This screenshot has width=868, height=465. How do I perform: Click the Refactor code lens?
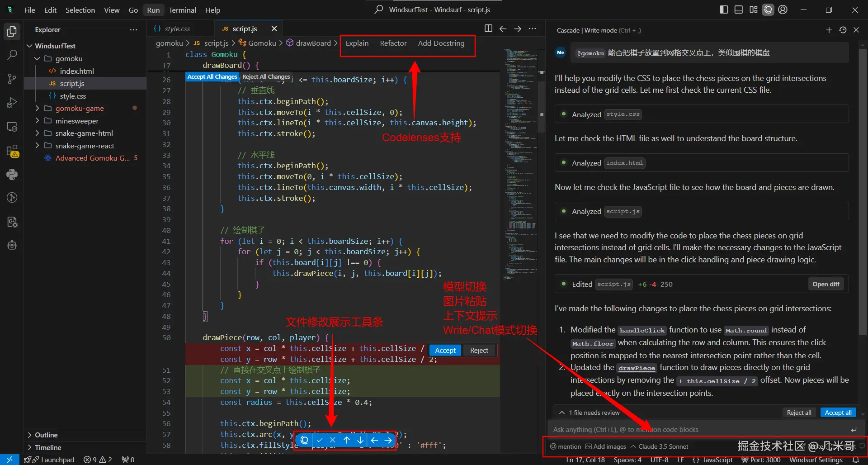point(393,43)
